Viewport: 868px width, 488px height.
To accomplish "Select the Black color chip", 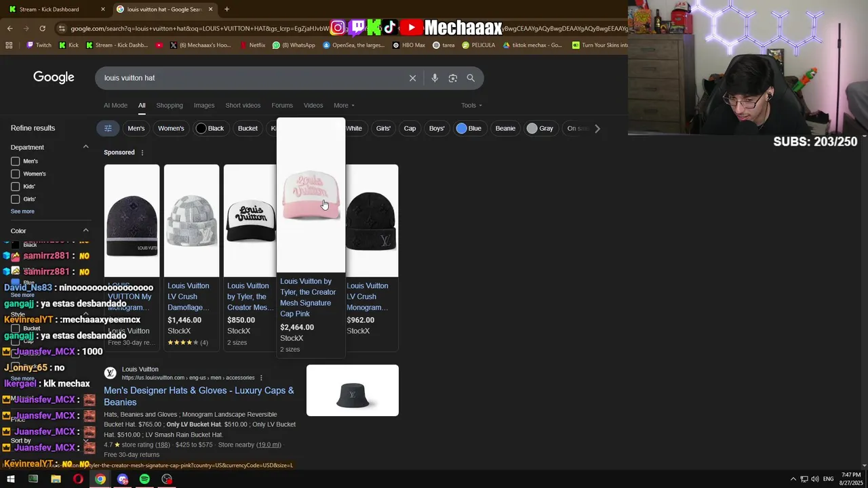I will pos(210,128).
